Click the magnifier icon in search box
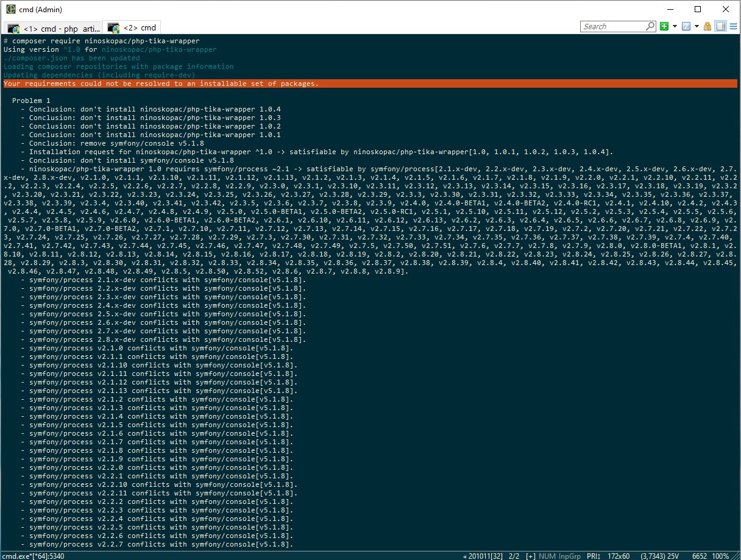 click(650, 26)
